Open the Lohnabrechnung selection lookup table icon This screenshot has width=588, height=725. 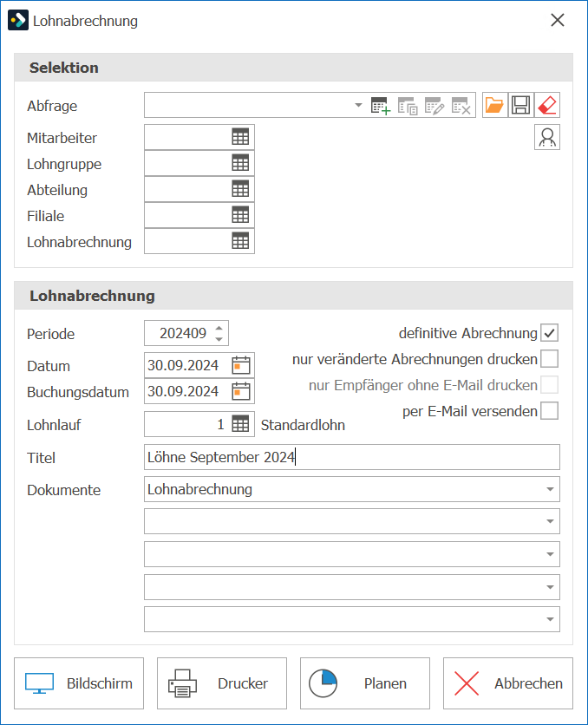(240, 241)
